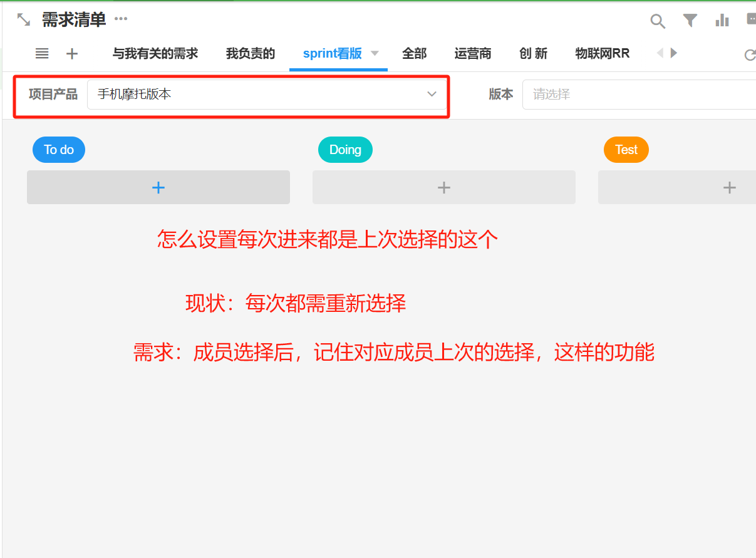
Task: Add a card in the Doing column
Action: click(443, 187)
